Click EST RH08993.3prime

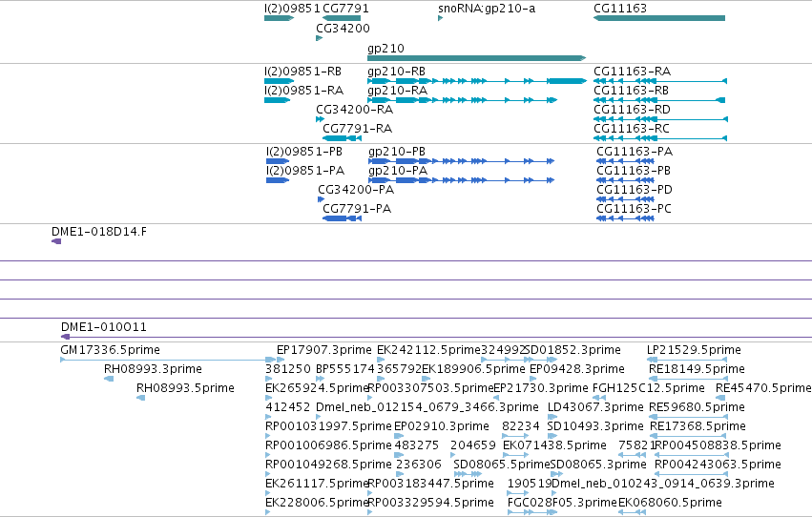click(x=153, y=369)
